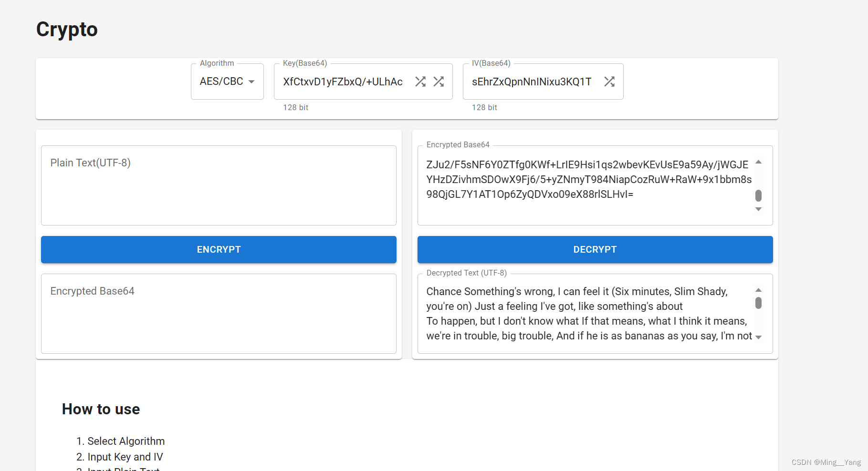Click the empty Encrypted Base64 input box
The width and height of the screenshot is (868, 471).
[x=219, y=314]
